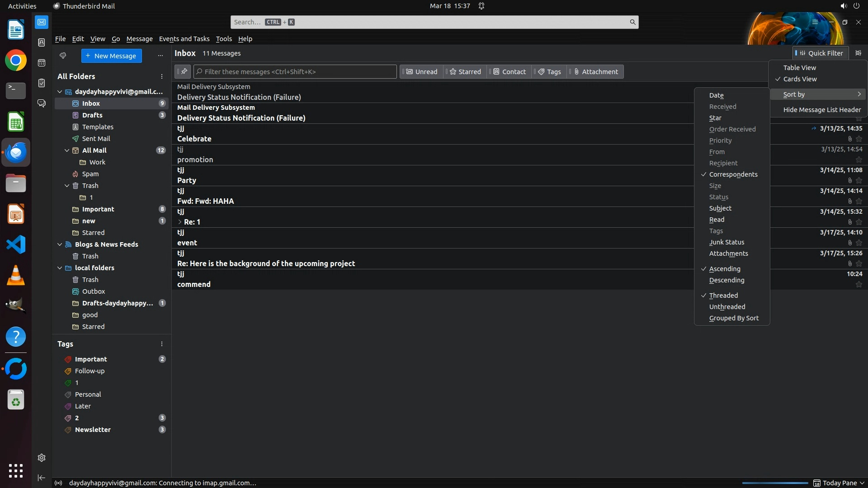868x488 pixels.
Task: Click the New Message button
Action: [111, 56]
